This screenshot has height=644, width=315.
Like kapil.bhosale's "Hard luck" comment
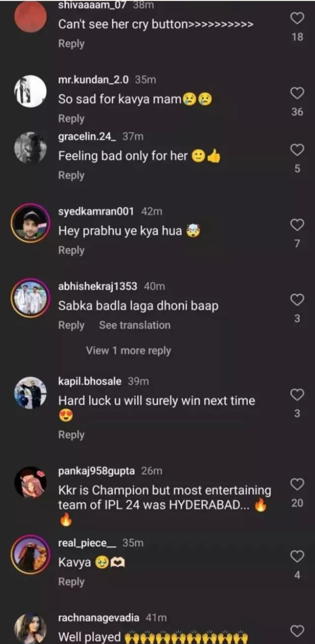pos(297,395)
